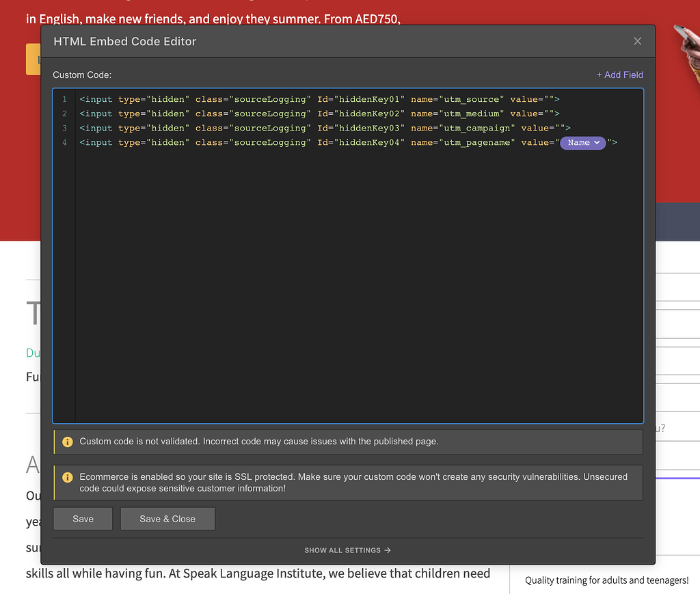Click the utm_medium value quotes on line 2
Image resolution: width=700 pixels, height=594 pixels.
pos(549,113)
